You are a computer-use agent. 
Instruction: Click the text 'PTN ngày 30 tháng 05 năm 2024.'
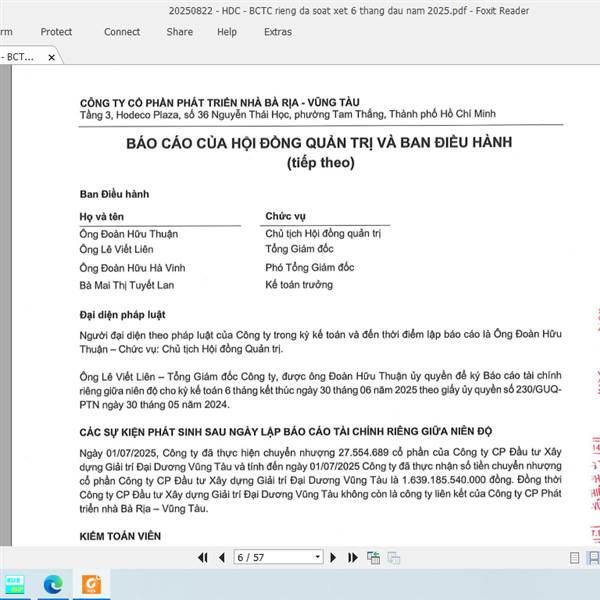click(x=155, y=404)
